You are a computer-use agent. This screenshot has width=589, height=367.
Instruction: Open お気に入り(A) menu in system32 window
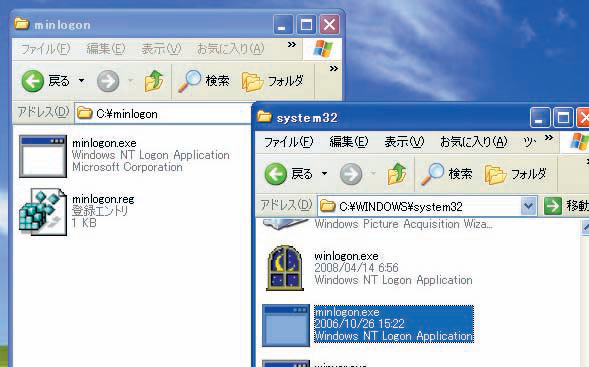473,142
